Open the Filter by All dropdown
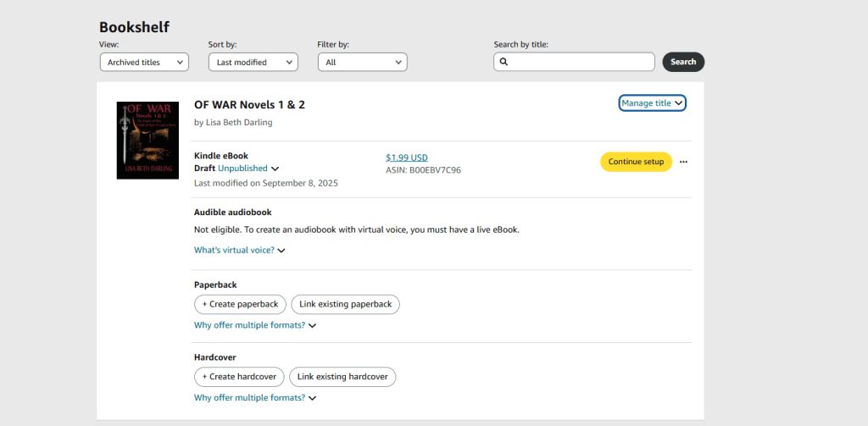The image size is (868, 426). (x=362, y=62)
